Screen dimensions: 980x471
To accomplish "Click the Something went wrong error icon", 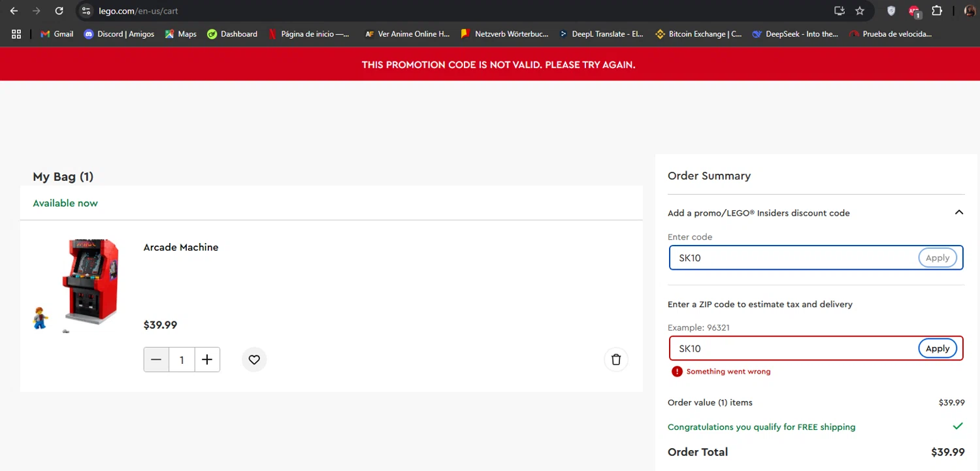I will pos(677,371).
